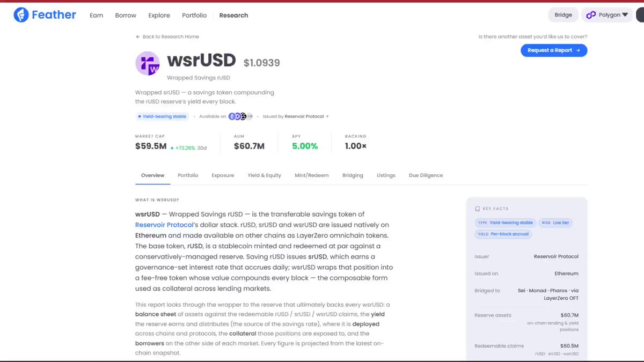The width and height of the screenshot is (644, 362).
Task: Open the Polygon network dropdown
Action: click(607, 15)
